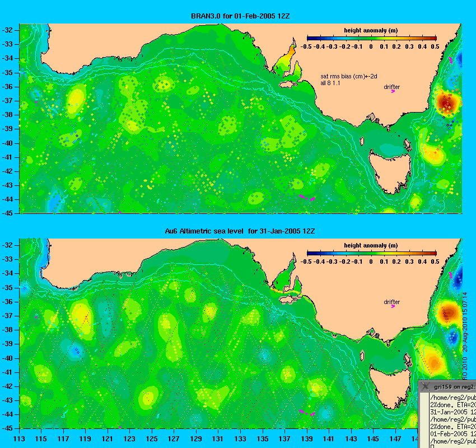Screen dimensions: 476x448
Task: Click longitude label 147 on the bottom axis
Action: click(x=395, y=438)
